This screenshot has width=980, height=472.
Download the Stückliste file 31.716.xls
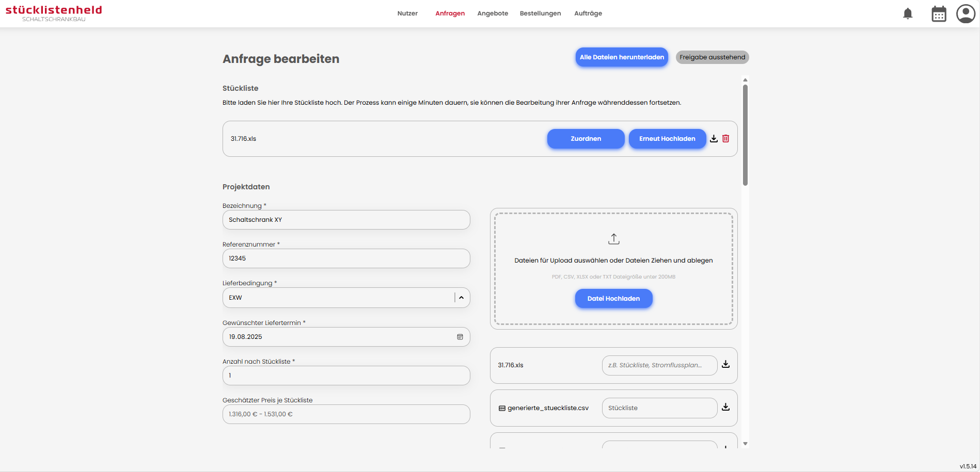(x=714, y=139)
